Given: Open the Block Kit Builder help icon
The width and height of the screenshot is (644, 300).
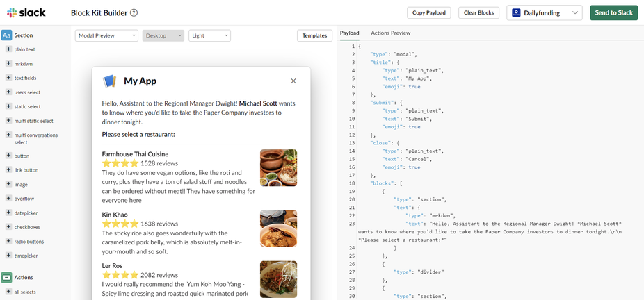Looking at the screenshot, I should tap(134, 12).
